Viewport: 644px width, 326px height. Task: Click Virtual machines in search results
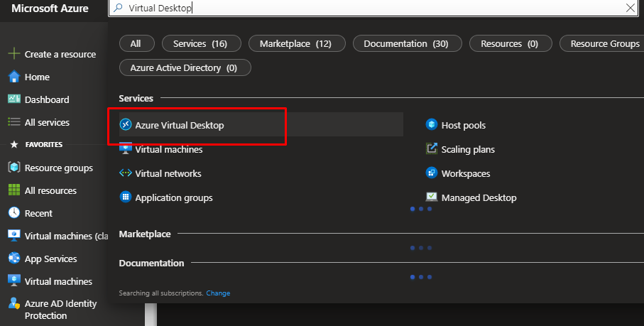pyautogui.click(x=168, y=149)
